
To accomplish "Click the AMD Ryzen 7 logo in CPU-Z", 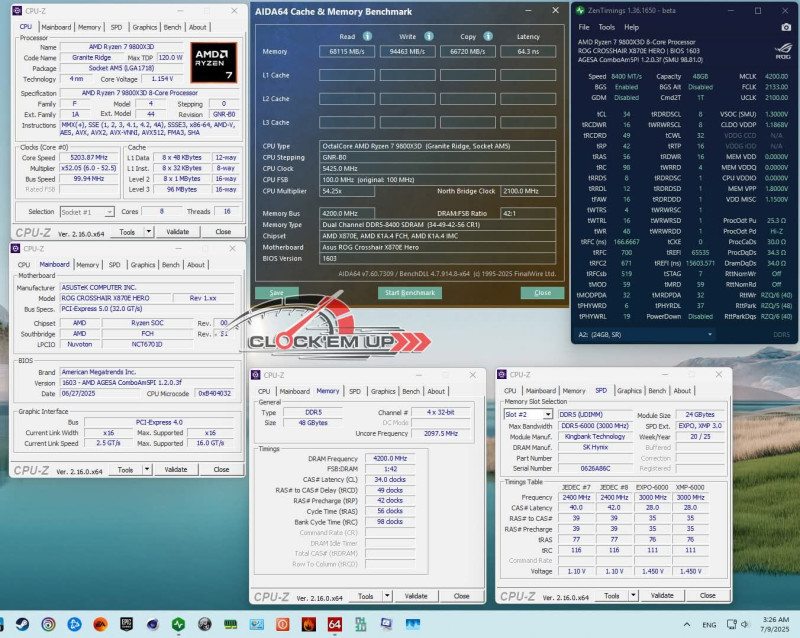I will pyautogui.click(x=214, y=62).
